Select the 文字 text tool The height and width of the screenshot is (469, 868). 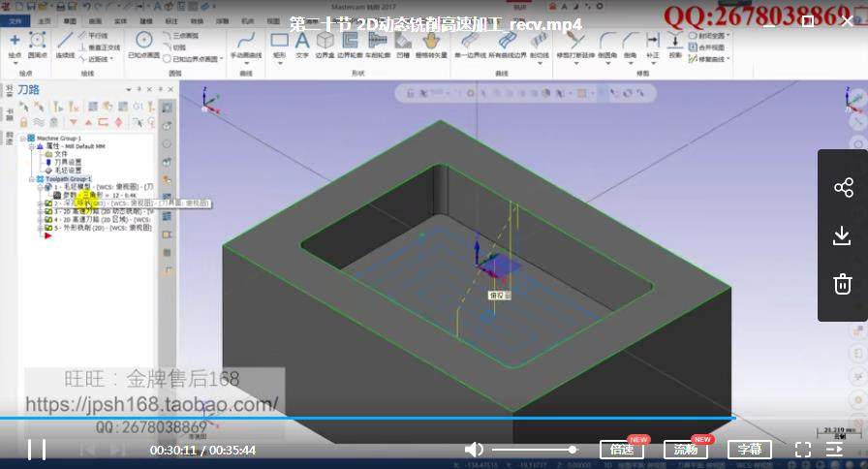click(301, 45)
